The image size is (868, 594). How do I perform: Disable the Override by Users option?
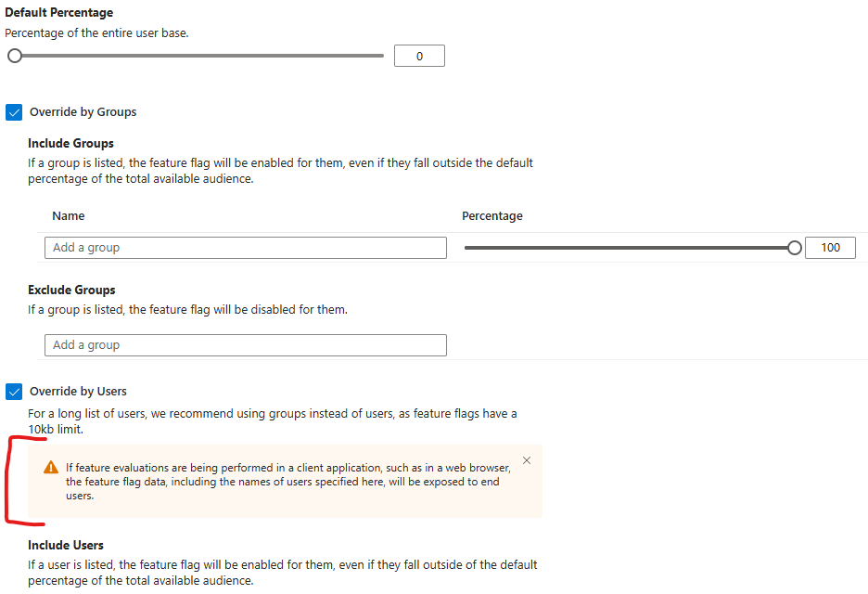point(14,391)
